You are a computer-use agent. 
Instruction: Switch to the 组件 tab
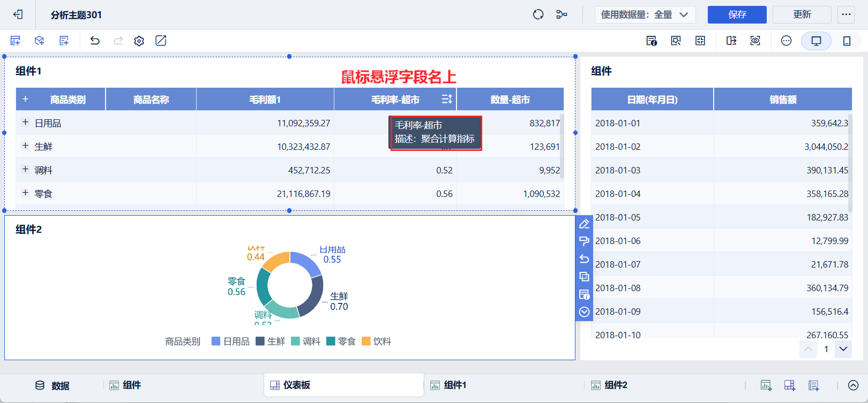(x=125, y=385)
